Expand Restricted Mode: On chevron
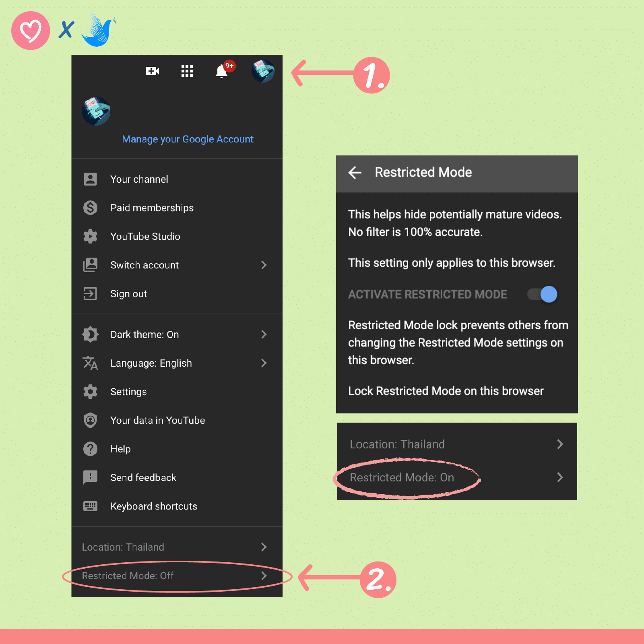Viewport: 644px width, 644px height. pos(560,477)
